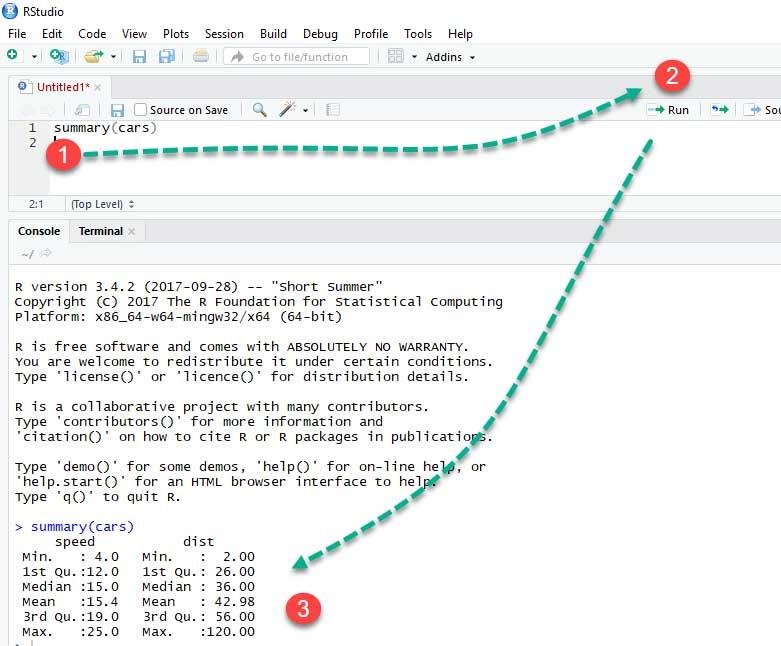Click the Run button
The image size is (781, 646).
(x=668, y=110)
